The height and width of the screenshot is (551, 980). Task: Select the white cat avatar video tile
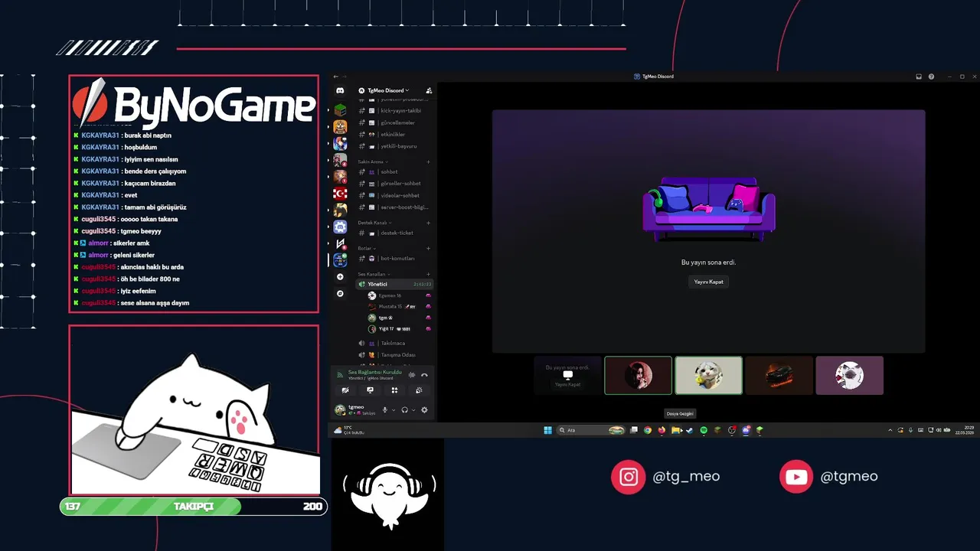click(708, 376)
